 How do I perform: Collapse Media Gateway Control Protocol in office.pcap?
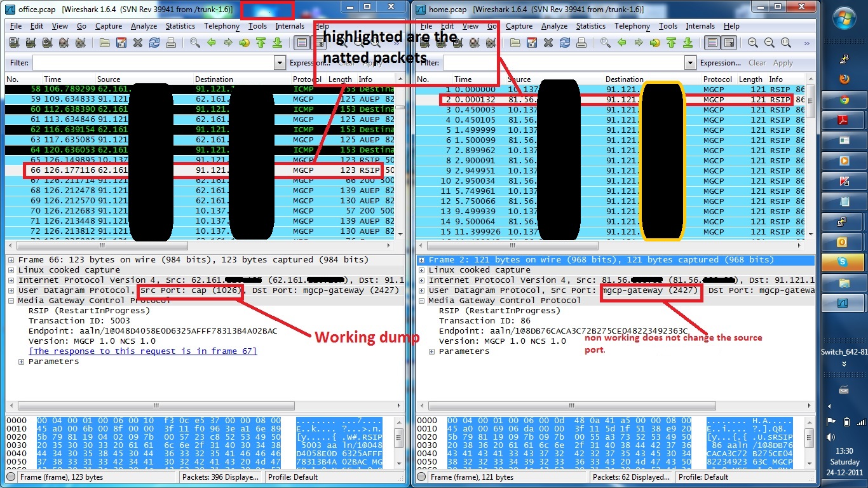click(x=11, y=301)
